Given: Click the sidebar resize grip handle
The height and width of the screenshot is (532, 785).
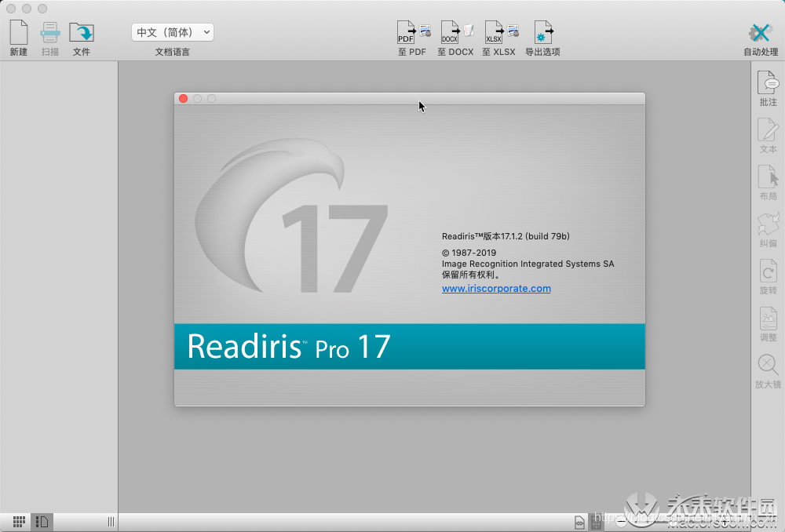Looking at the screenshot, I should (111, 522).
